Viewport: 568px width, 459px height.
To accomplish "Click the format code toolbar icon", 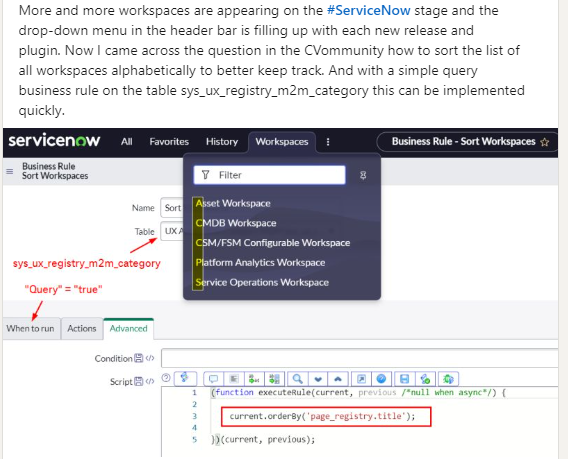I will [234, 379].
